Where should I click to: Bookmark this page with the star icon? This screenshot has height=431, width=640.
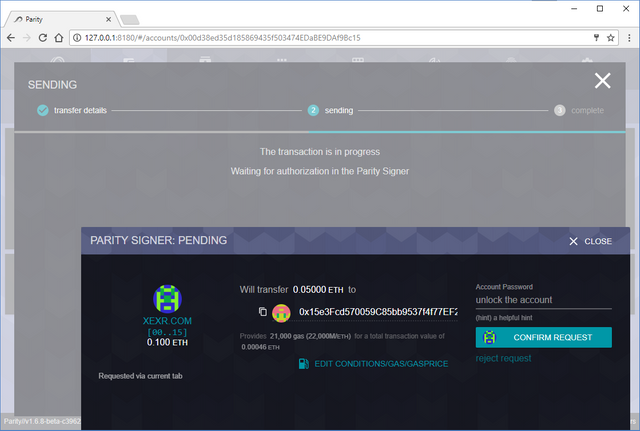611,38
